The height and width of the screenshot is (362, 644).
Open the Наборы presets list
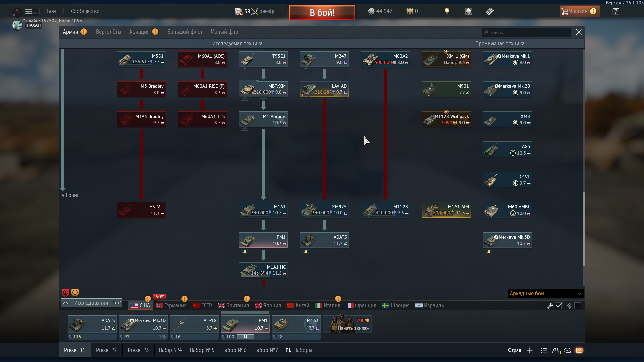coord(299,350)
